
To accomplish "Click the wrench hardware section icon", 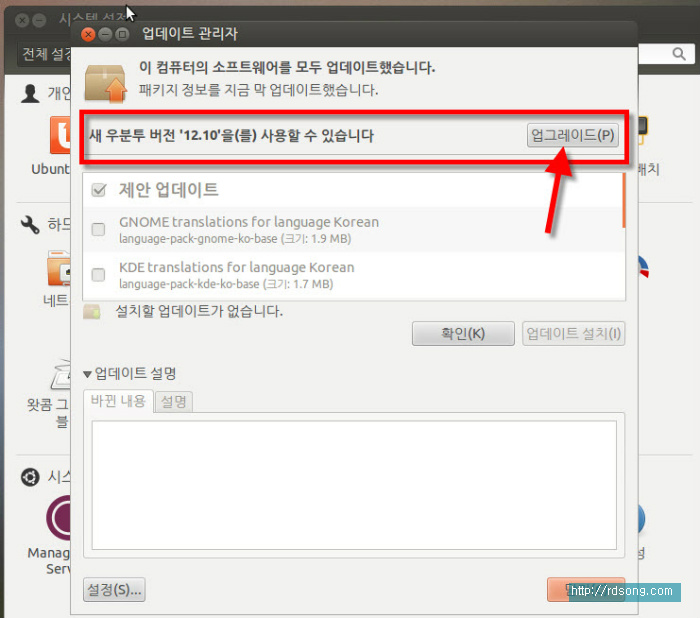I will tap(30, 223).
